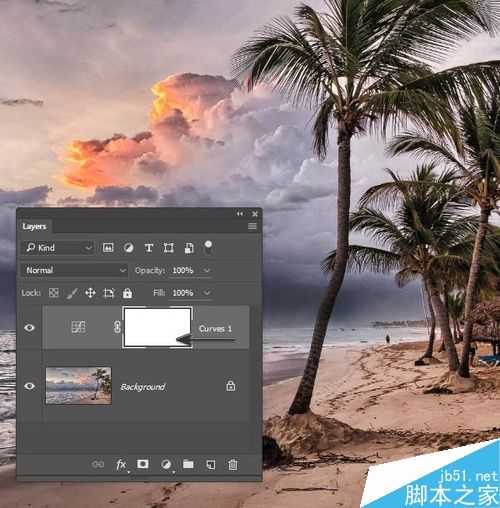Hide the Background layer
The height and width of the screenshot is (508, 500).
[30, 386]
